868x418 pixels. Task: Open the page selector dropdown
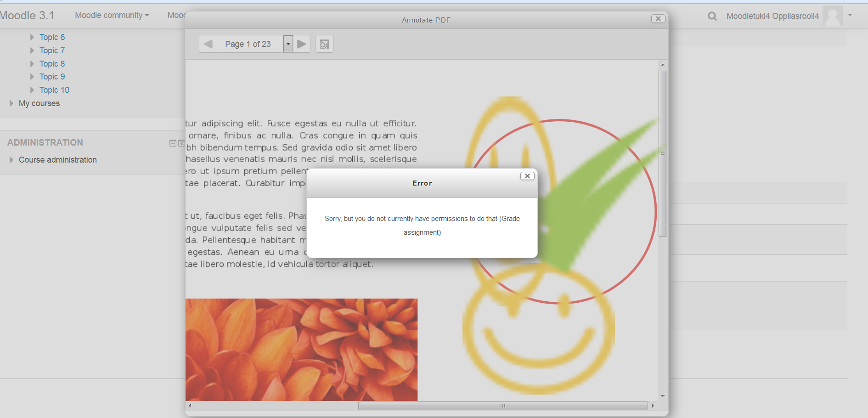pos(288,44)
